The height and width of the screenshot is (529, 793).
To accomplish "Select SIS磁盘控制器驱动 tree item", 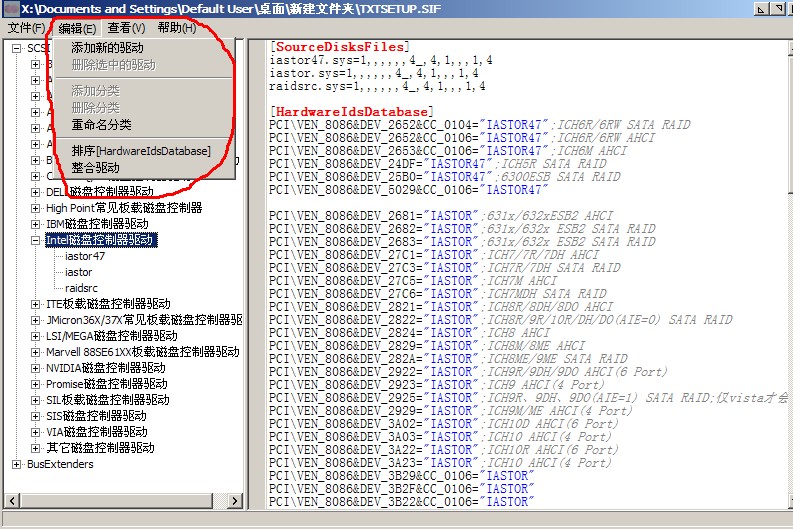I will pos(96,416).
